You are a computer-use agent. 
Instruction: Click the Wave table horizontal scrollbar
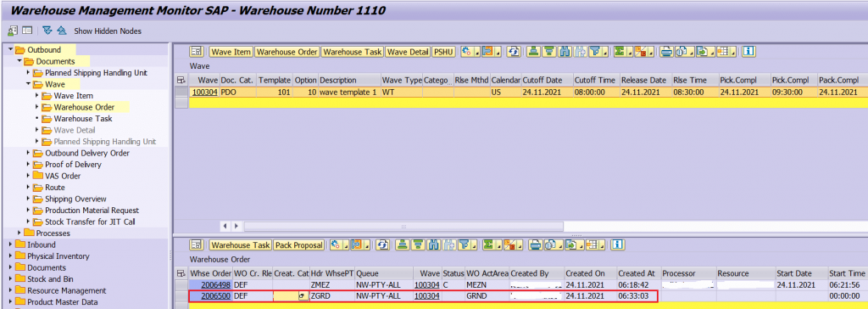[404, 226]
